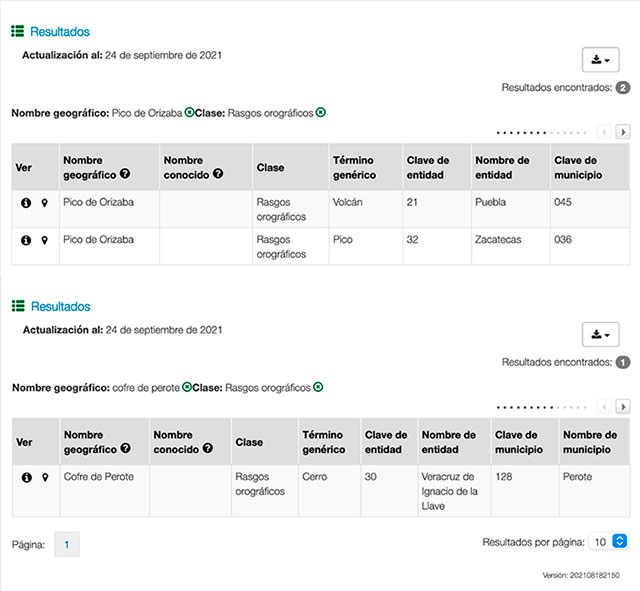Viewport: 640px width, 591px height.
Task: Remove the cofre de perote name filter
Action: pyautogui.click(x=187, y=387)
